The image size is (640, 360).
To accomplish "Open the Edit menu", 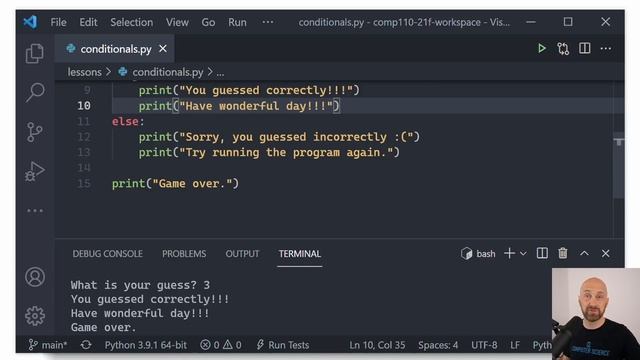I will (88, 22).
